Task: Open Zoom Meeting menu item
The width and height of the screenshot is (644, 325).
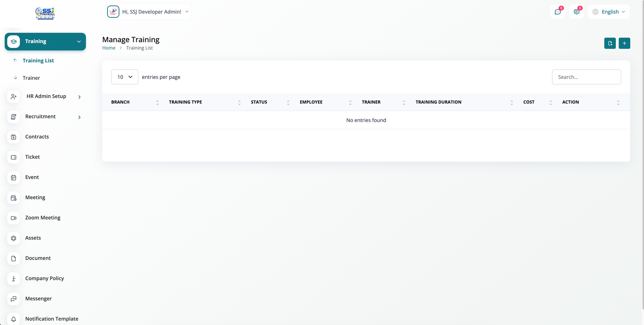Action: (x=43, y=217)
